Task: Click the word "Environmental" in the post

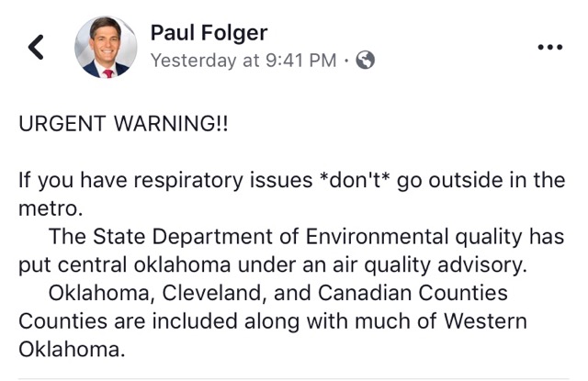Action: [x=377, y=237]
